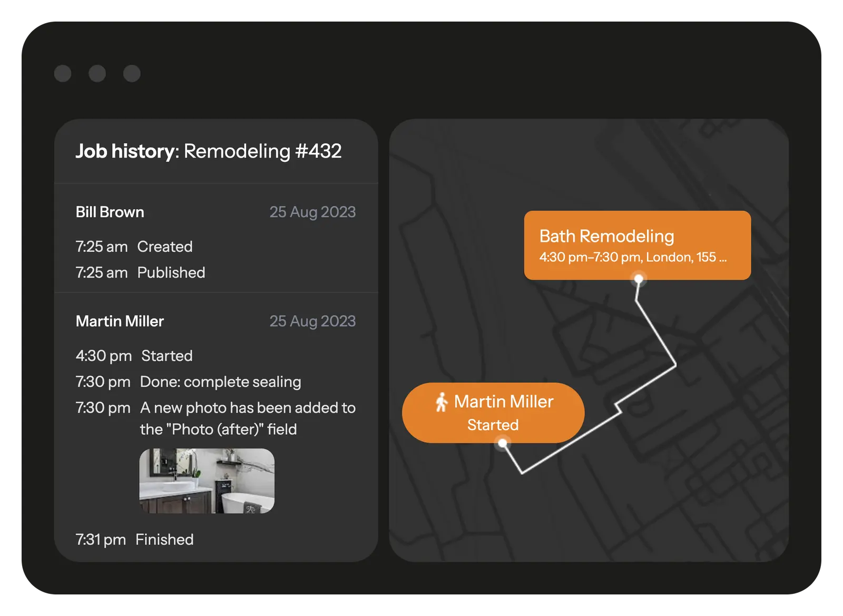
Task: Click the third gray window control dot
Action: pyautogui.click(x=132, y=74)
